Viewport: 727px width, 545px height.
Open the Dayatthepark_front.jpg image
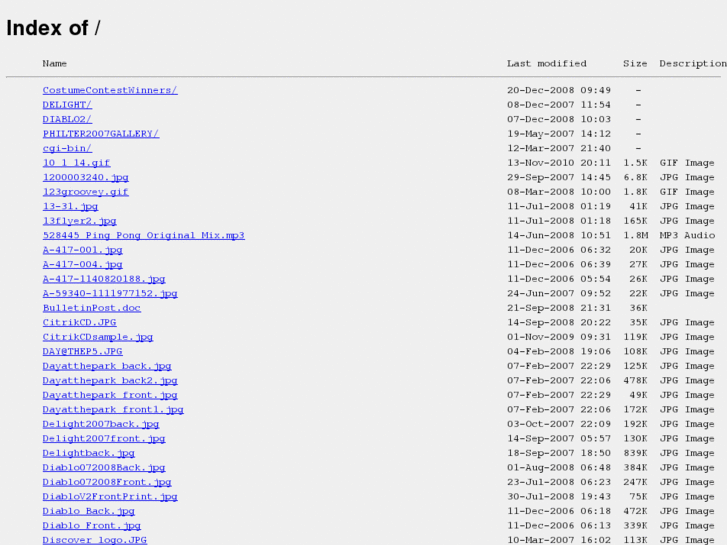click(x=110, y=395)
